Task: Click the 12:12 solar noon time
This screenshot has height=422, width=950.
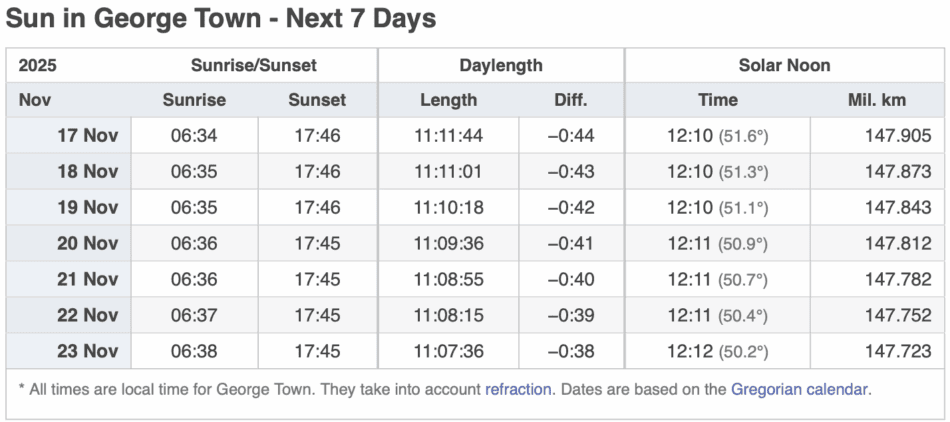Action: 690,352
